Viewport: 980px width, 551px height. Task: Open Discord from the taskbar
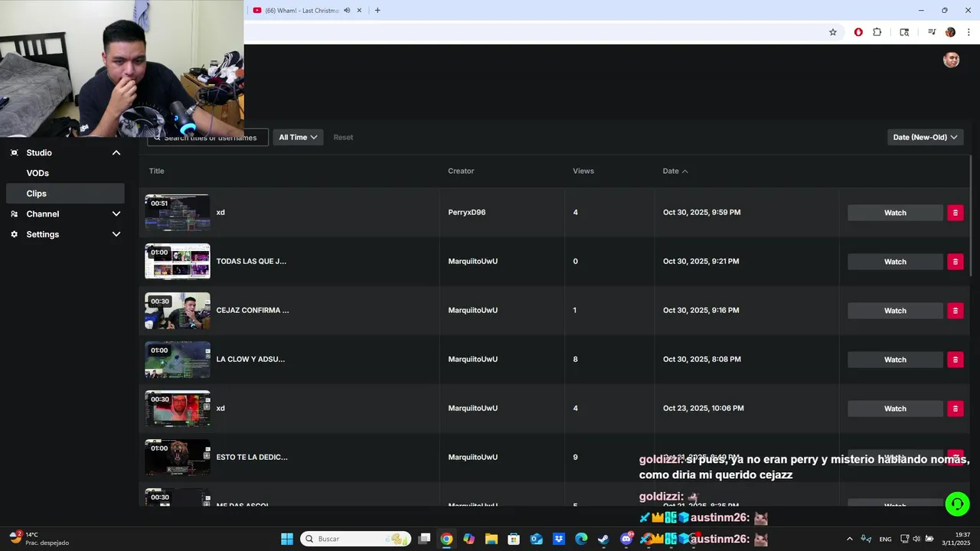[626, 539]
